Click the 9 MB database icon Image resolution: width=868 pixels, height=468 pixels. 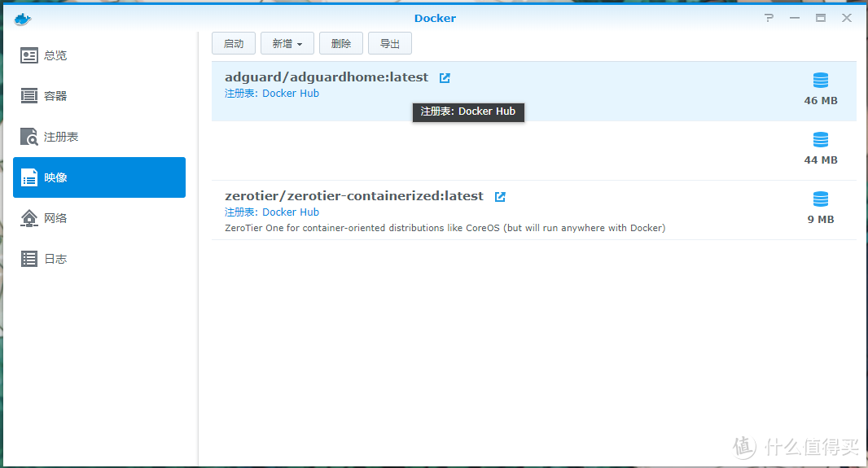click(821, 199)
